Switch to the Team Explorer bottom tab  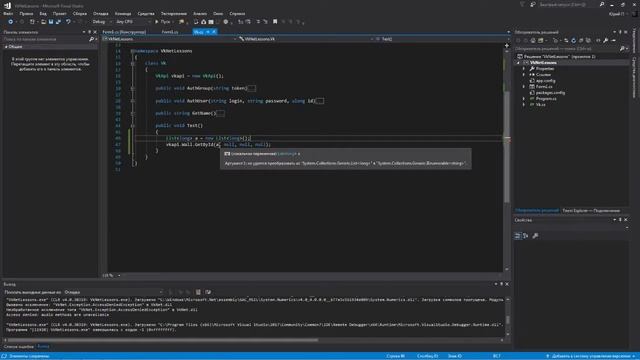(x=591, y=211)
